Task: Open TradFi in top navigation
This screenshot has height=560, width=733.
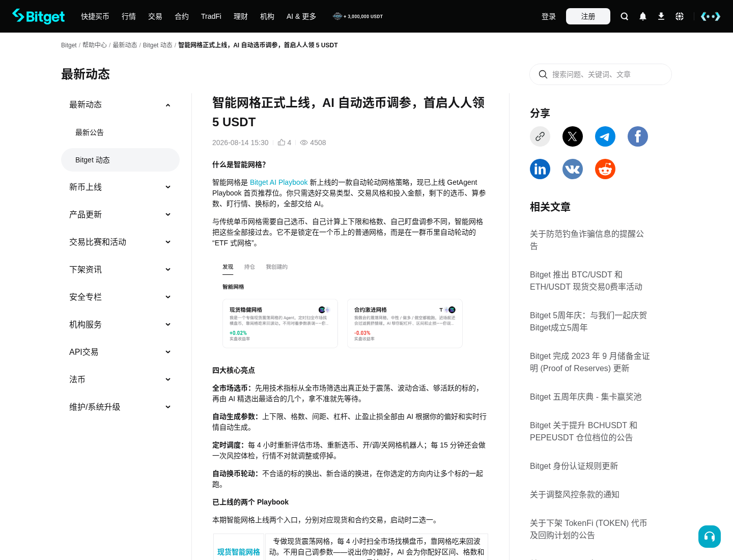Action: coord(211,16)
